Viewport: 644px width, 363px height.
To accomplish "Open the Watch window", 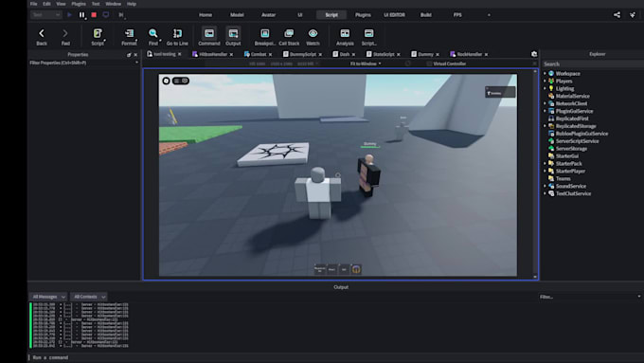I will click(313, 37).
